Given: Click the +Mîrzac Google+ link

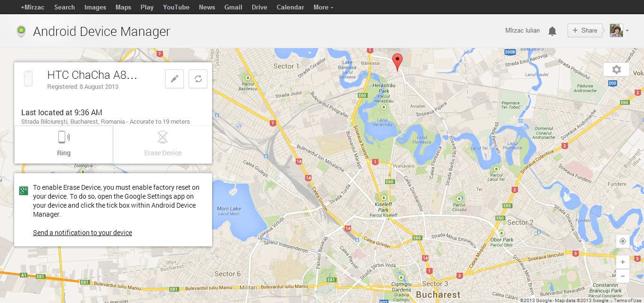Looking at the screenshot, I should coord(33,7).
